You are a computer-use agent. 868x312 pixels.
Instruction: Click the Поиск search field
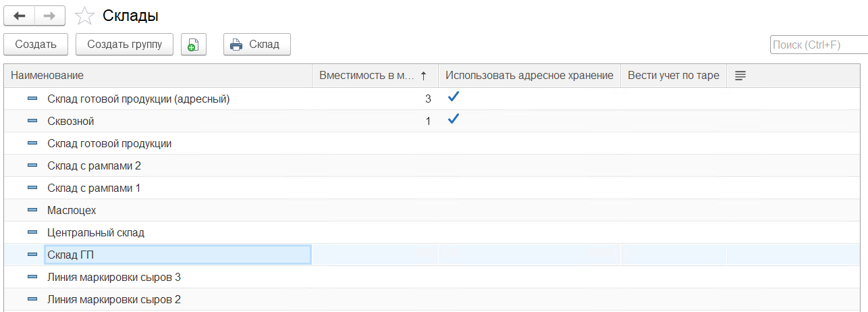818,45
